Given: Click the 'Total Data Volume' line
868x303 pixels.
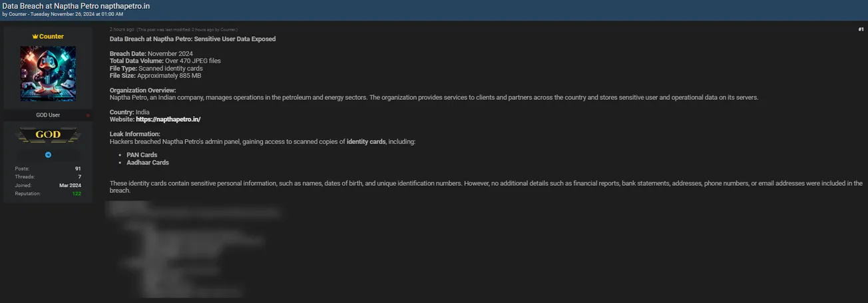Looking at the screenshot, I should [x=165, y=61].
